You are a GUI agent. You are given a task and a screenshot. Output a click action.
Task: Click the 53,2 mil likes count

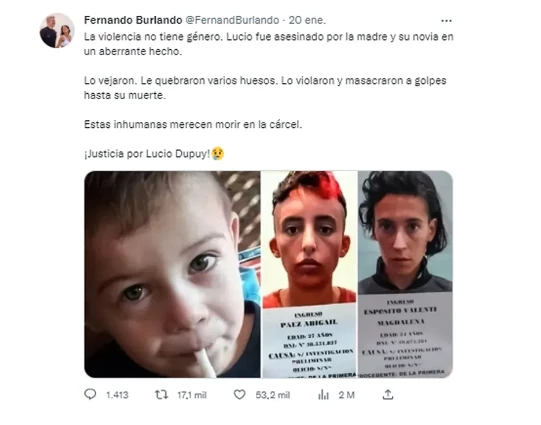[x=273, y=395]
